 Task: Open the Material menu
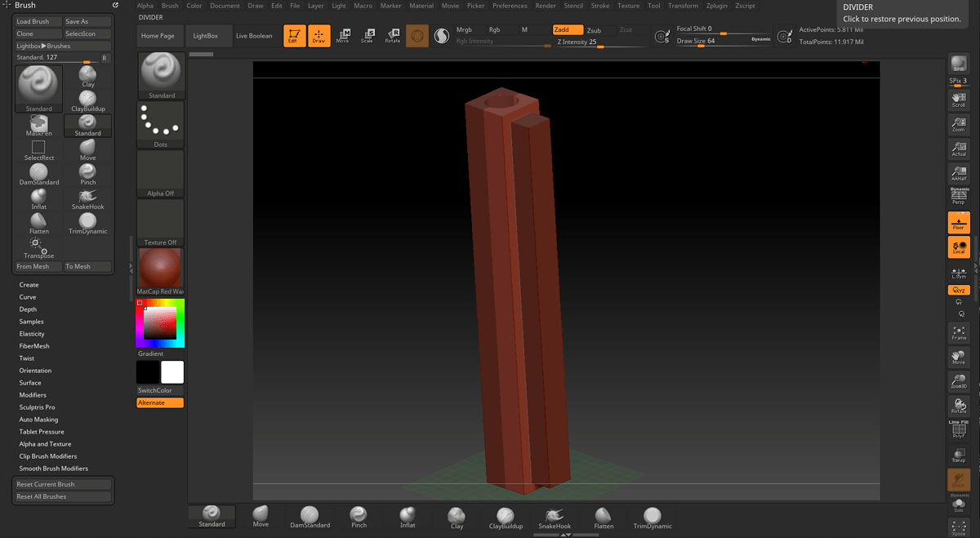(x=421, y=6)
